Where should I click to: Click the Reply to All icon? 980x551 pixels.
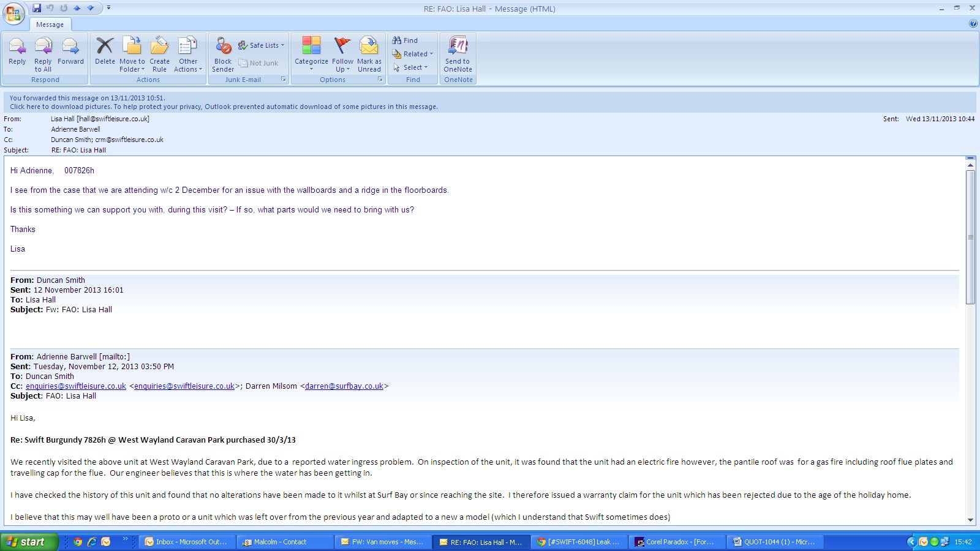(x=43, y=46)
